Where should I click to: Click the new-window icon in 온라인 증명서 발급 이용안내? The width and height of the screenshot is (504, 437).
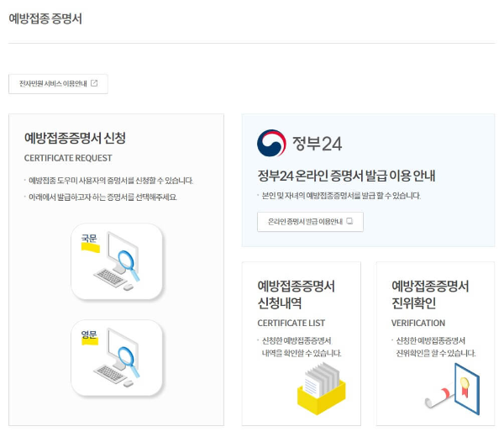[x=349, y=221]
